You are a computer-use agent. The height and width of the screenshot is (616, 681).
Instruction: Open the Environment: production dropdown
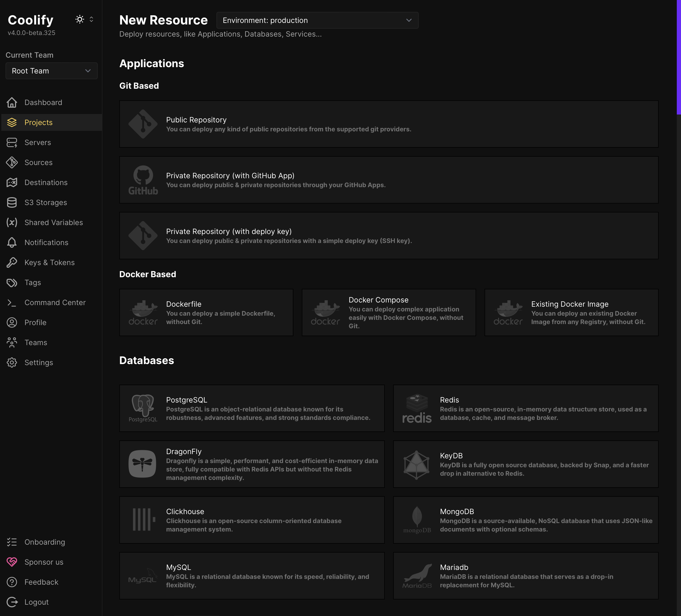317,20
